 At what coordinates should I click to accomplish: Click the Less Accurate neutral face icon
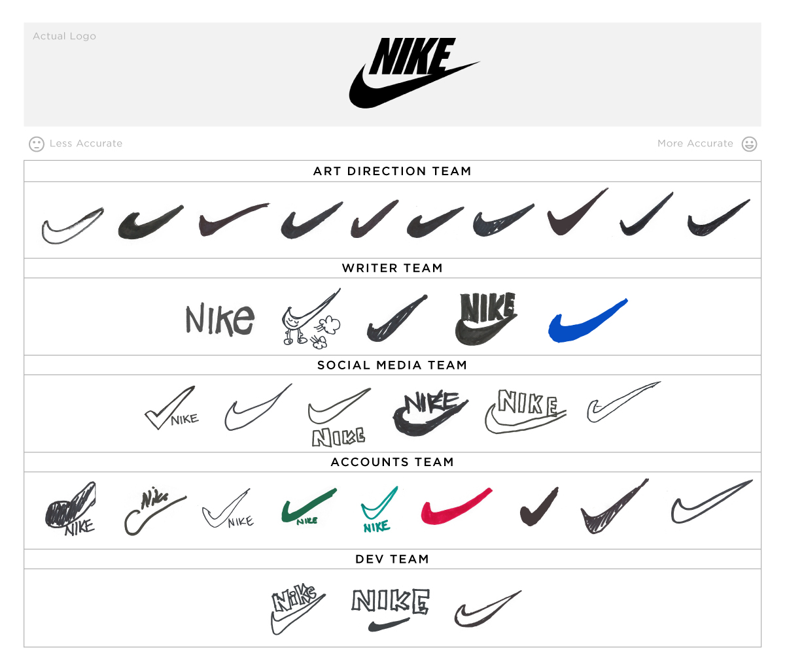[x=37, y=144]
